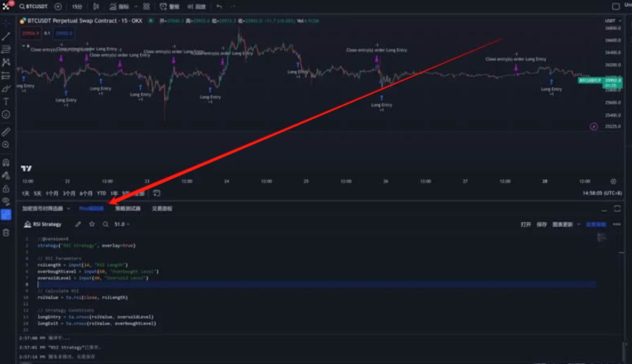The image size is (632, 364).
Task: Select the 1天 date range
Action: [x=25, y=194]
